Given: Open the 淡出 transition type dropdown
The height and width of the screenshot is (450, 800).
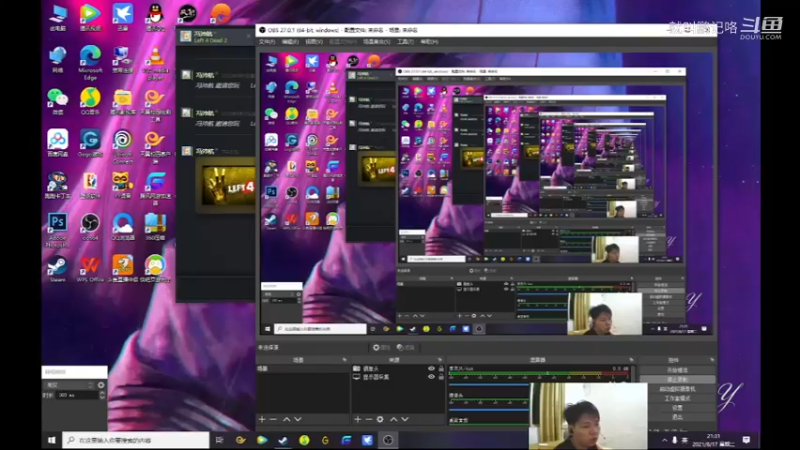Looking at the screenshot, I should pos(69,385).
